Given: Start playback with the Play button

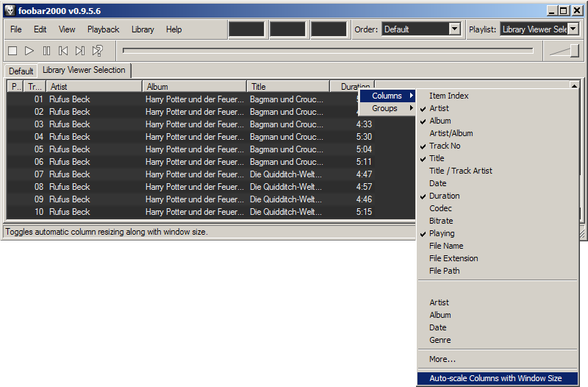Looking at the screenshot, I should coord(29,51).
